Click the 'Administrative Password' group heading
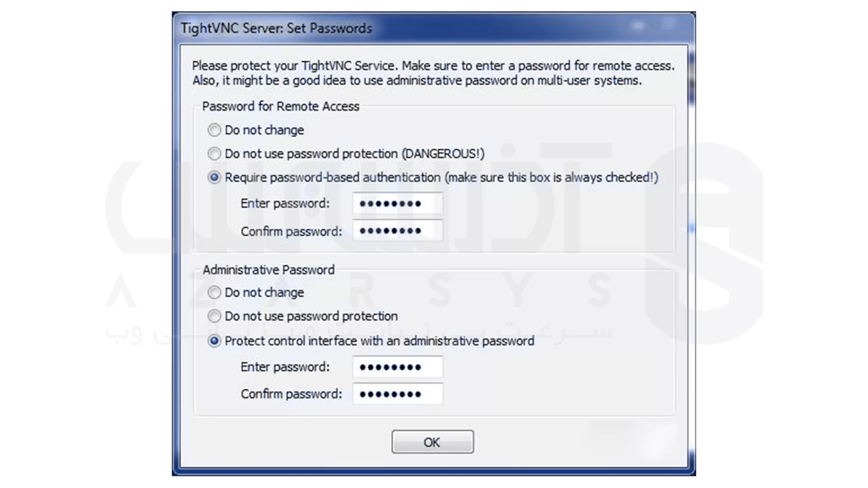This screenshot has width=868, height=488. (269, 270)
